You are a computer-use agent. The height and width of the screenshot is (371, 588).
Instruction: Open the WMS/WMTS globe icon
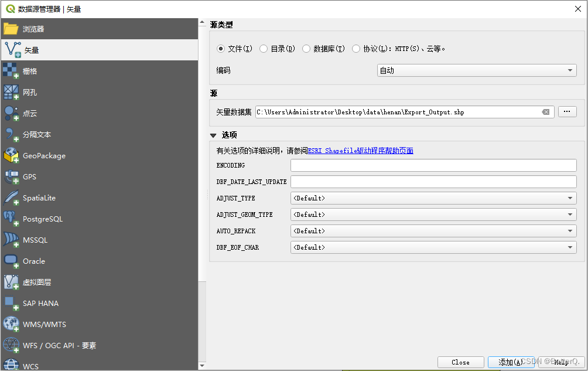pyautogui.click(x=11, y=324)
